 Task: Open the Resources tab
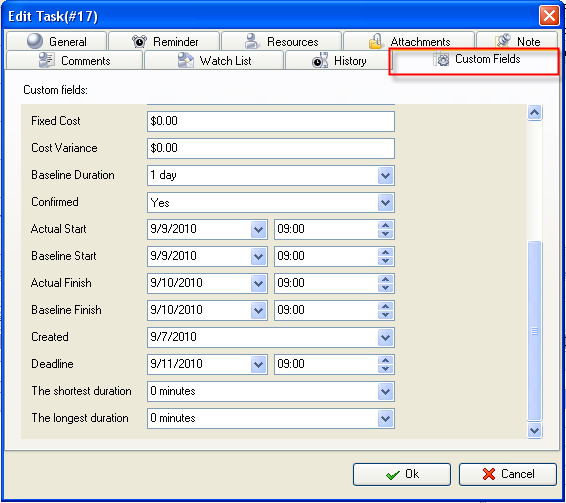[282, 41]
